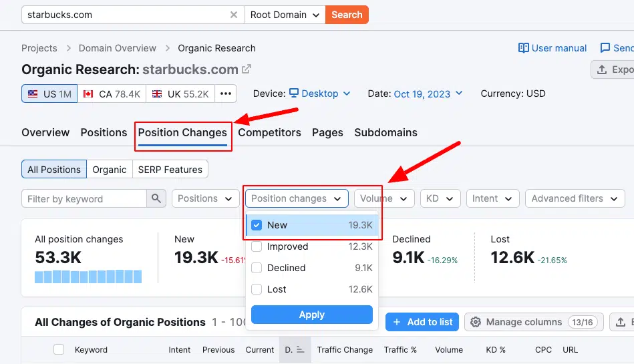This screenshot has height=364, width=634.
Task: Click the New 19.3K summary
Action: 208,250
